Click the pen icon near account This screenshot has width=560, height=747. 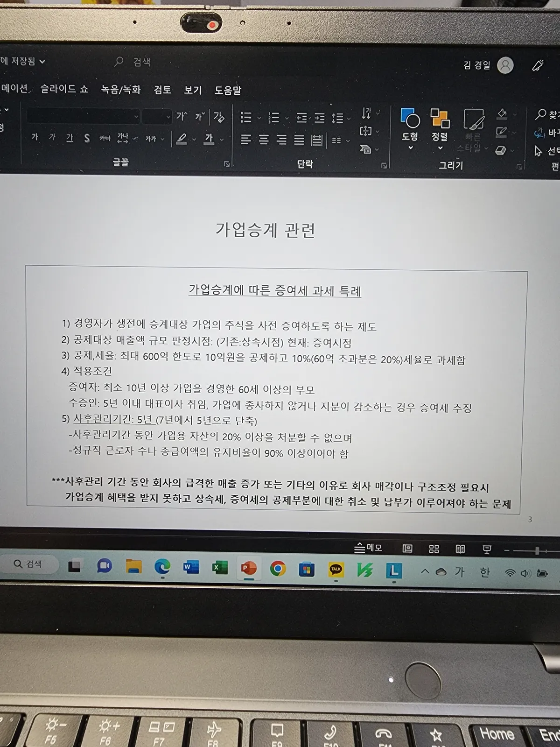(538, 65)
